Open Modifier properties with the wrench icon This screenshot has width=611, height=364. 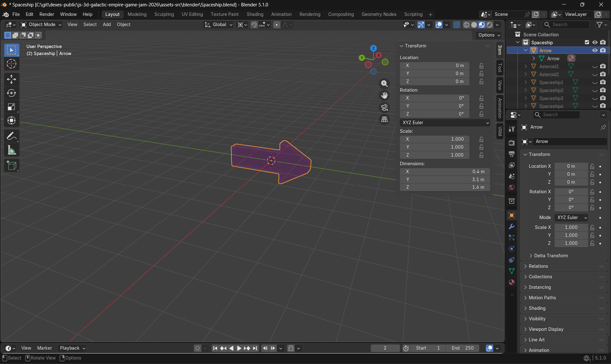pos(512,226)
